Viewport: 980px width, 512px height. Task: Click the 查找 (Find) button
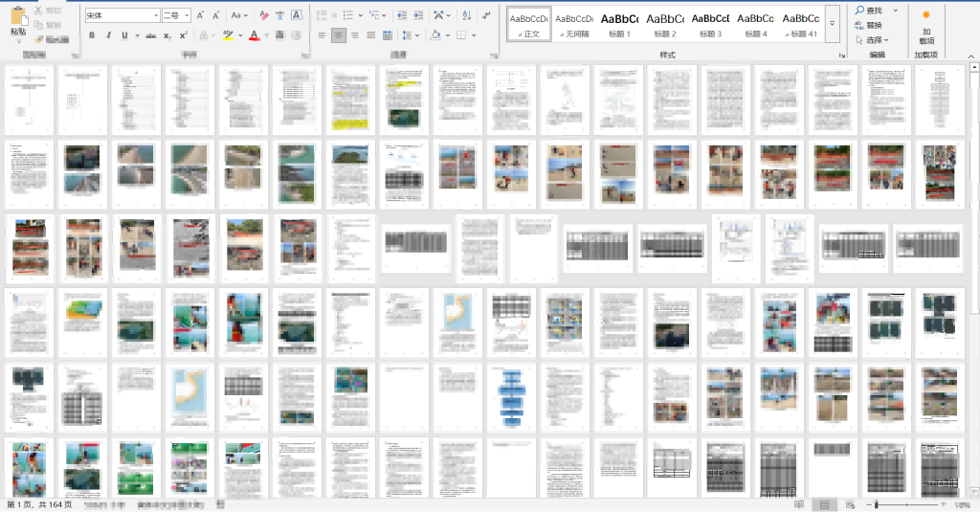coord(870,11)
